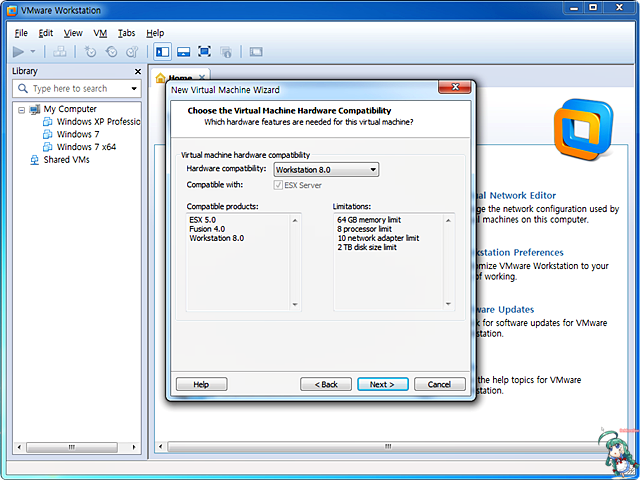Click Compatible products scroll down arrow
Image resolution: width=640 pixels, height=480 pixels.
point(295,304)
